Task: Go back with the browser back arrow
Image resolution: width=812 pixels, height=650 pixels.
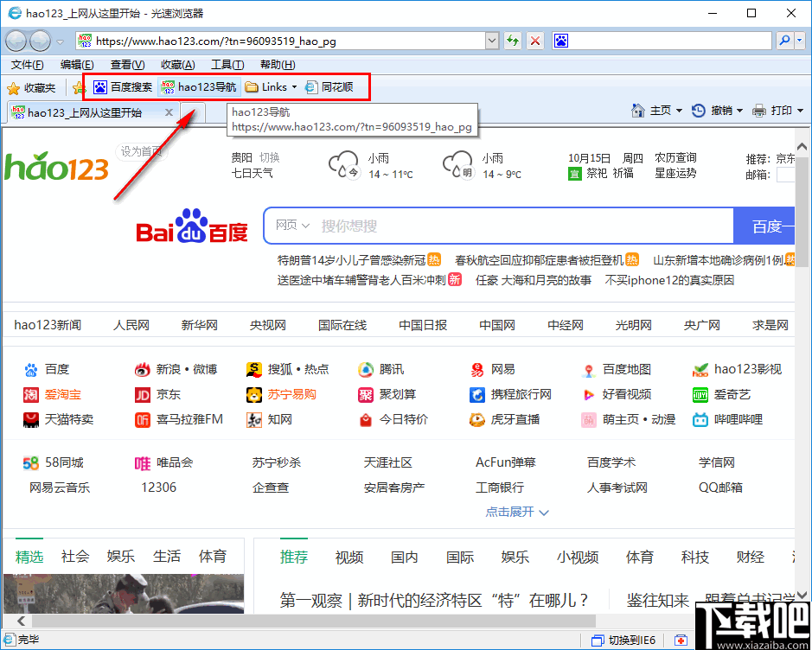Action: [x=16, y=41]
